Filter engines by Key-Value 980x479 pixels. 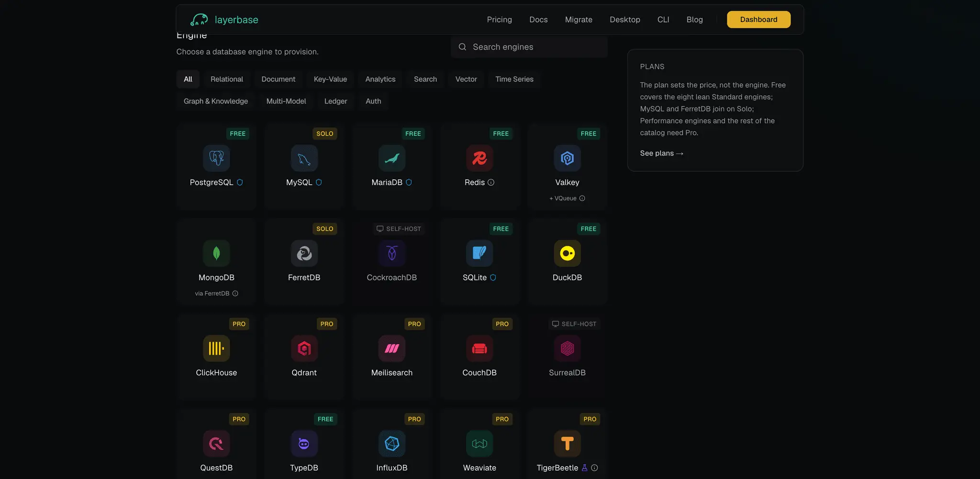(330, 79)
